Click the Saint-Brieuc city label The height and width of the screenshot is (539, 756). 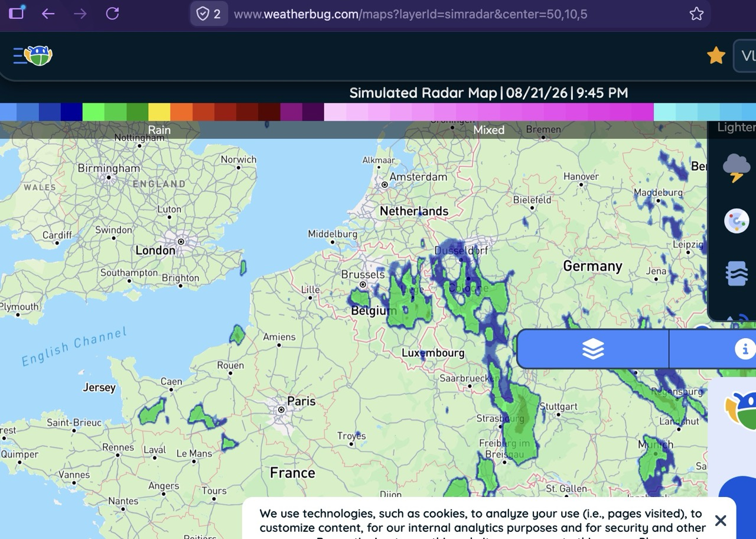pyautogui.click(x=74, y=423)
